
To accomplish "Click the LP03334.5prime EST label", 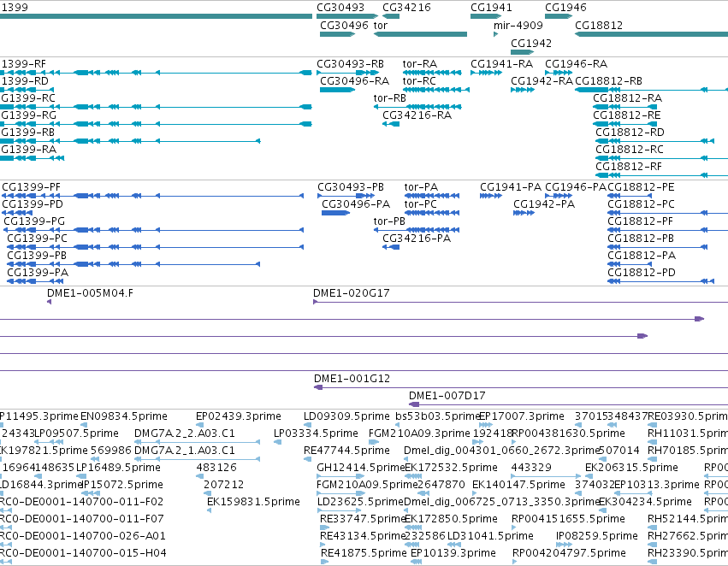I will pyautogui.click(x=316, y=433).
